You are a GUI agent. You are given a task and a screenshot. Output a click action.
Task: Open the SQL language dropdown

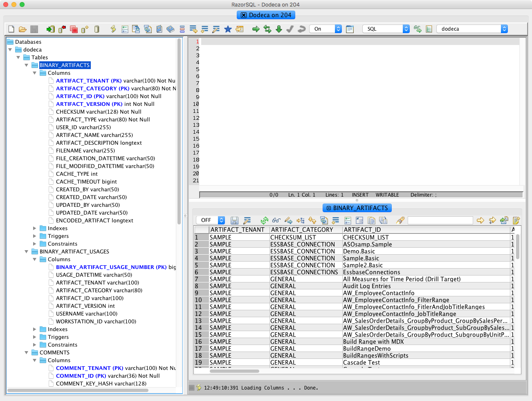[x=386, y=29]
